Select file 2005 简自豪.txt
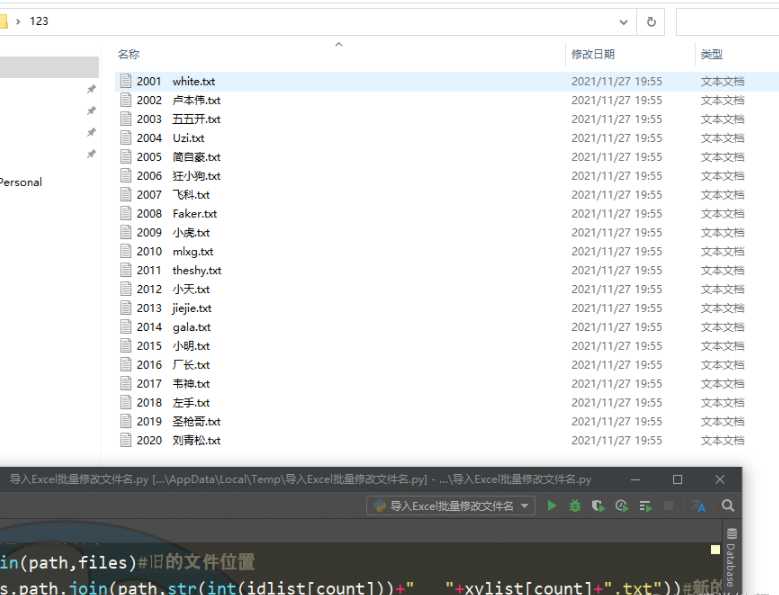779x595 pixels. [178, 157]
